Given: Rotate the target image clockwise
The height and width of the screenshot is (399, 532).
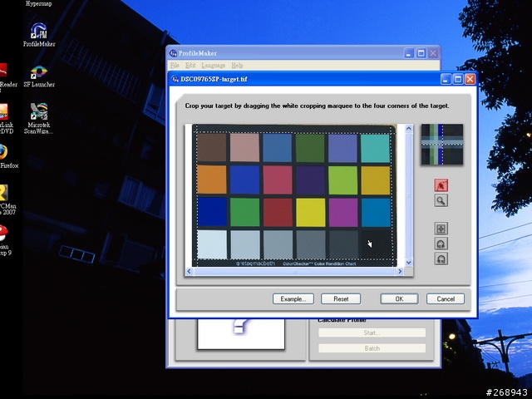Looking at the screenshot, I should (441, 244).
